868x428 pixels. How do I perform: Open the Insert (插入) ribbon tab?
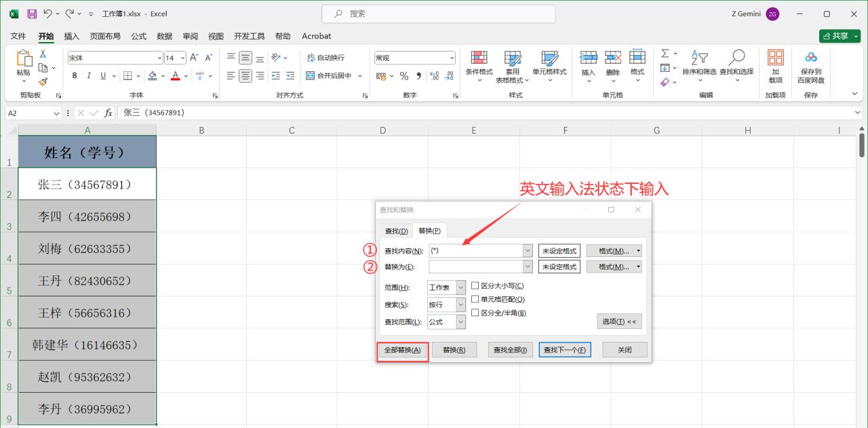tap(71, 36)
